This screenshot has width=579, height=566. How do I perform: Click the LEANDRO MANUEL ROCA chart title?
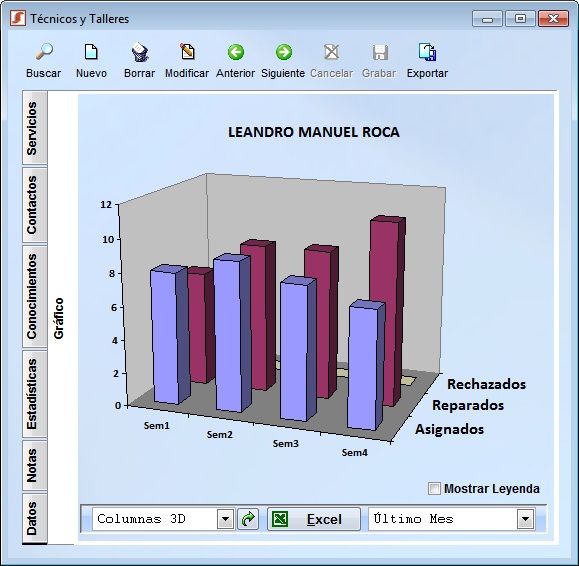click(x=314, y=132)
